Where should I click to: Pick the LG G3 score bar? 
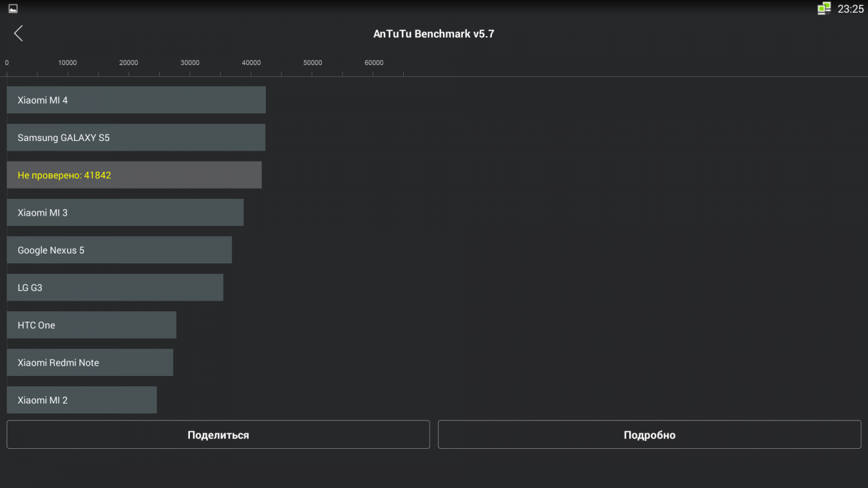pos(115,287)
